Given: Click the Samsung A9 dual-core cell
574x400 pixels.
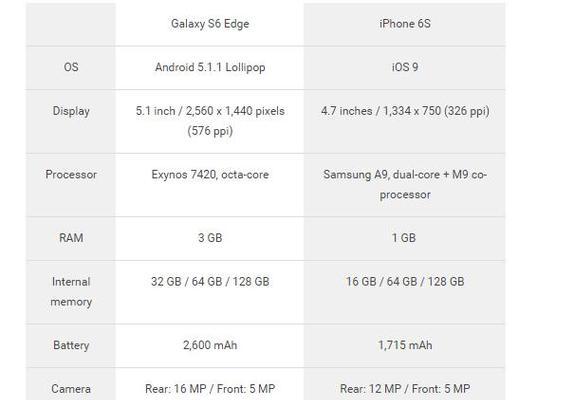Looking at the screenshot, I should [405, 184].
